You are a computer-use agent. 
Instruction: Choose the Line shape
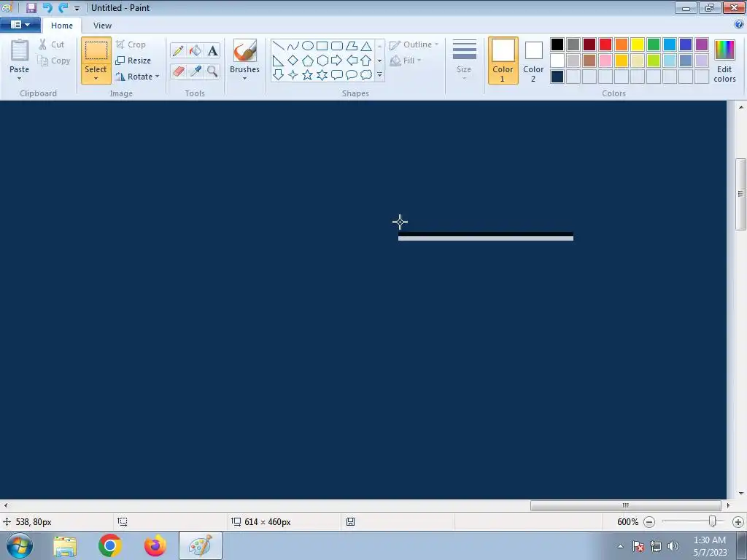[279, 46]
